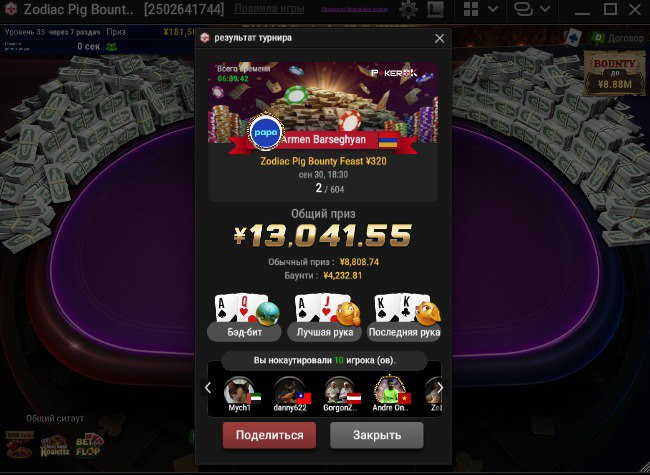Click the L-shaped lobby icon
Viewport: 650px width, 475px height.
click(435, 9)
